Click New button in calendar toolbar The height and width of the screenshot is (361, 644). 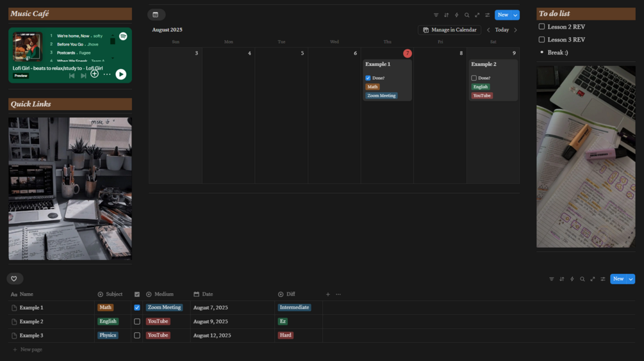click(x=503, y=15)
